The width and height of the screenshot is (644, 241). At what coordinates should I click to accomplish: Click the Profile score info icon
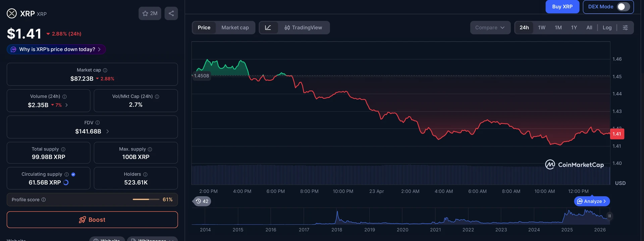coord(44,200)
